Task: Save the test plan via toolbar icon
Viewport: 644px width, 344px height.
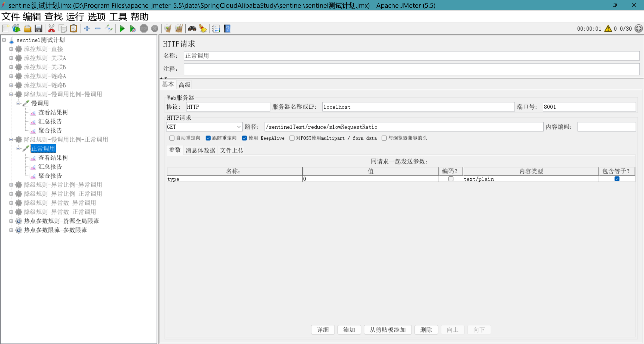Action: click(38, 28)
